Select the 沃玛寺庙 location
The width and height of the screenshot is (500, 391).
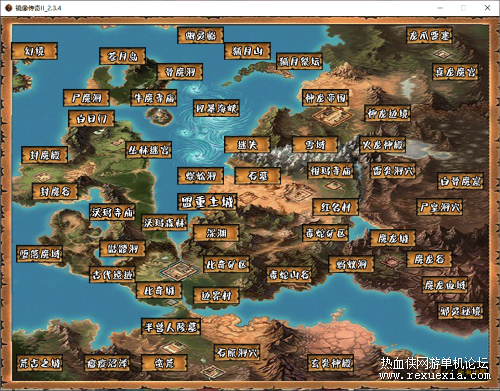coord(112,212)
